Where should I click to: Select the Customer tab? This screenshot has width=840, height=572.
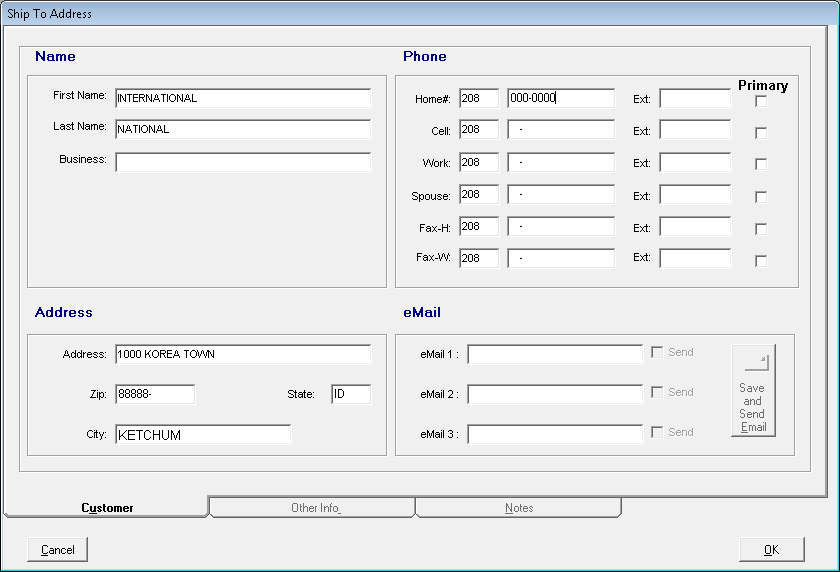coord(107,508)
